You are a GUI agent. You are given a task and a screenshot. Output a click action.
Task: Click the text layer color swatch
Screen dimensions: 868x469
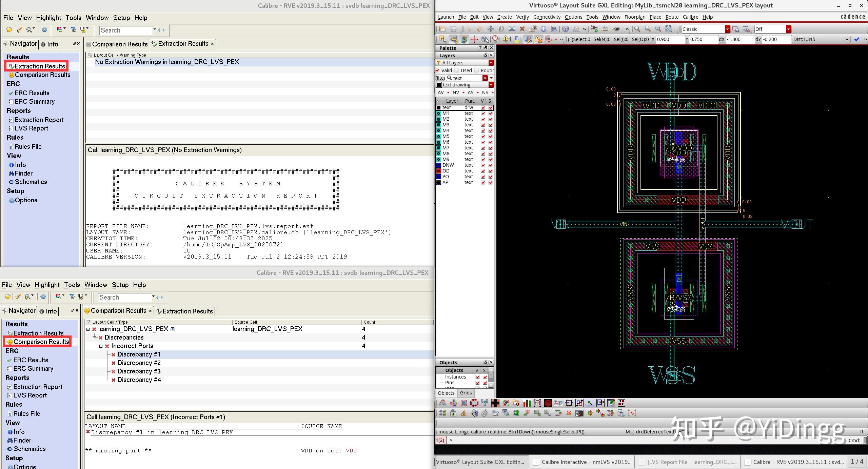coord(439,107)
